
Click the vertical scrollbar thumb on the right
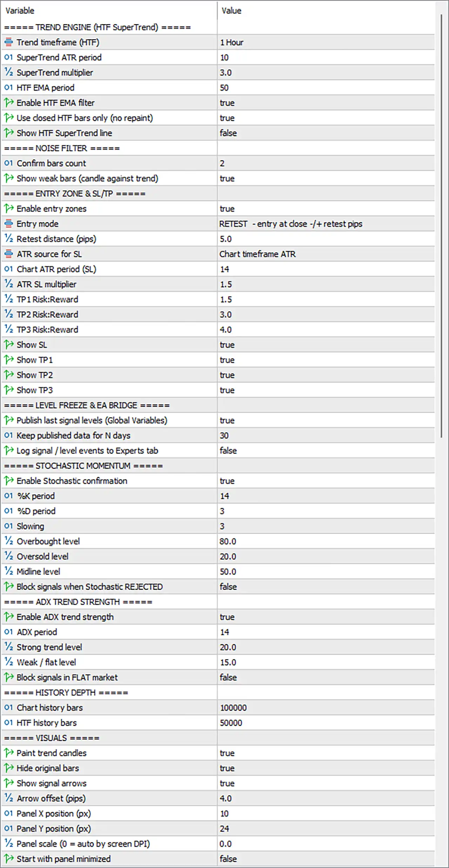[441, 226]
